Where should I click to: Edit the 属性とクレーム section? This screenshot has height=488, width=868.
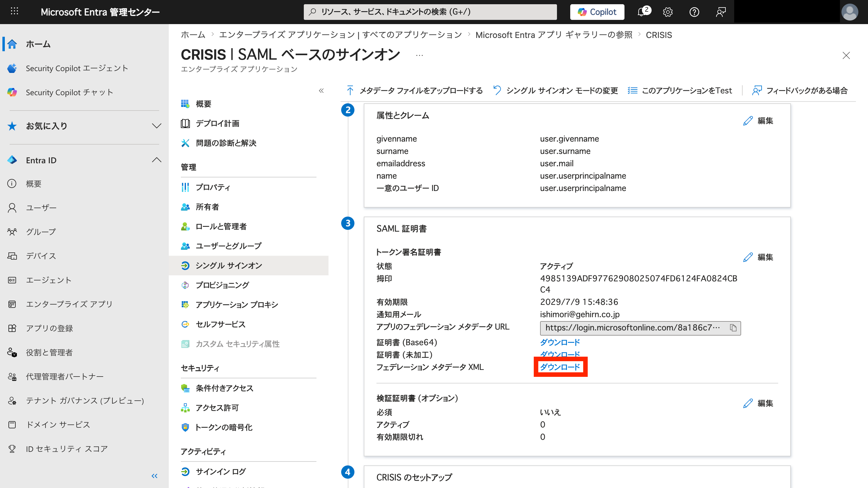click(x=758, y=120)
